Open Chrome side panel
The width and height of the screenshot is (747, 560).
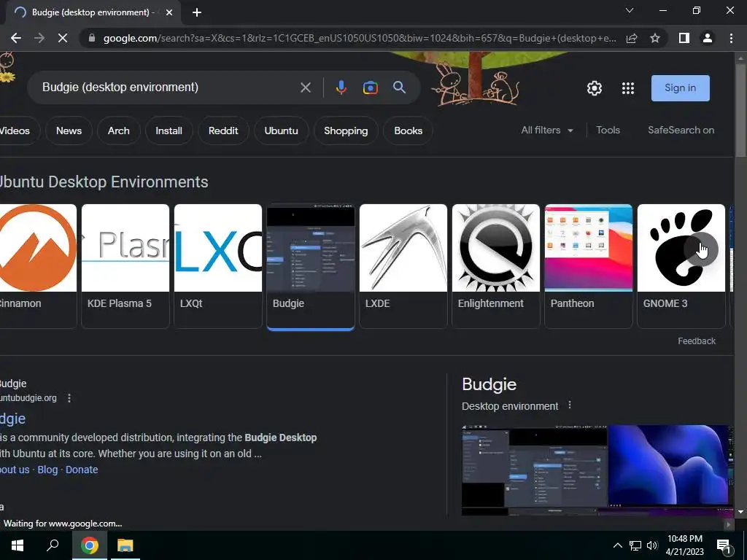coord(684,38)
